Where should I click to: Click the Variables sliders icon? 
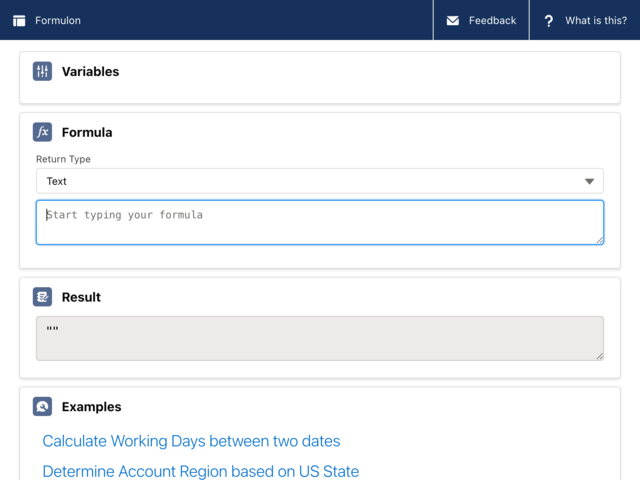[x=42, y=71]
